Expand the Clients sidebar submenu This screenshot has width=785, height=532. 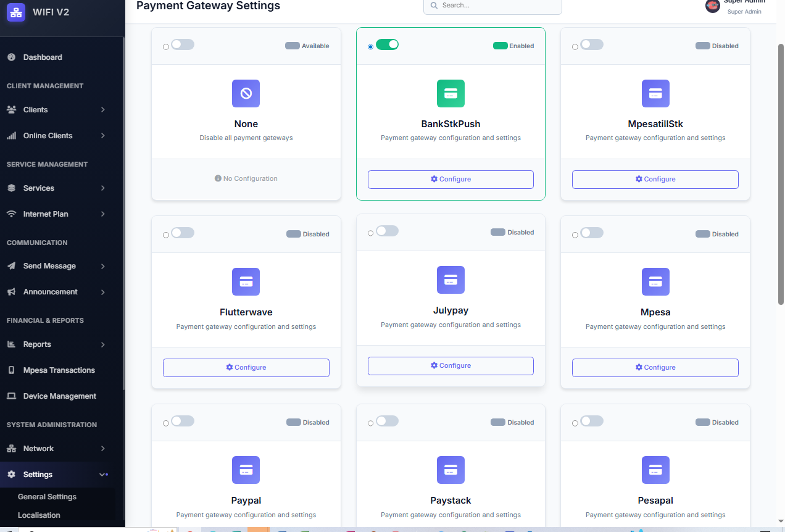click(x=102, y=110)
